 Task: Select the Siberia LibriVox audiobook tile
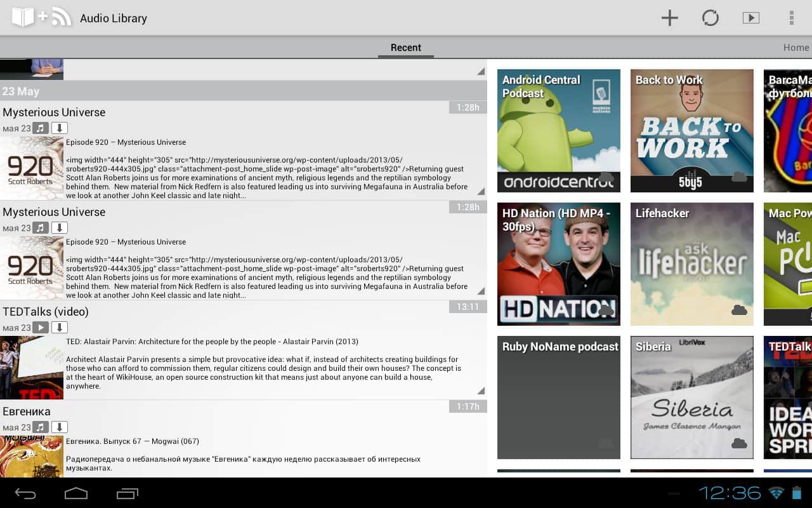691,398
